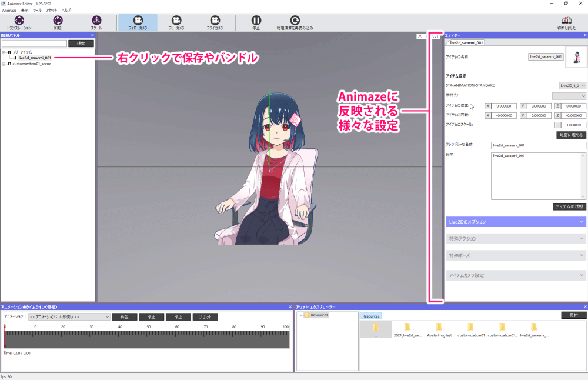Screen dimensions: 588x380
Task: Select the トランスレーション translation tool
Action: tap(19, 22)
